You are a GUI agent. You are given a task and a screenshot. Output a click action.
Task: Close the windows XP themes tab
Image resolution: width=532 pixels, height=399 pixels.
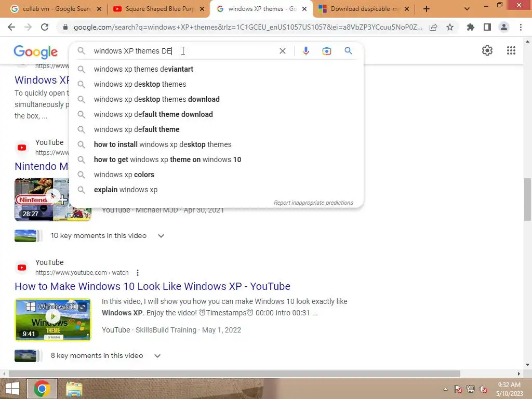[x=304, y=9]
